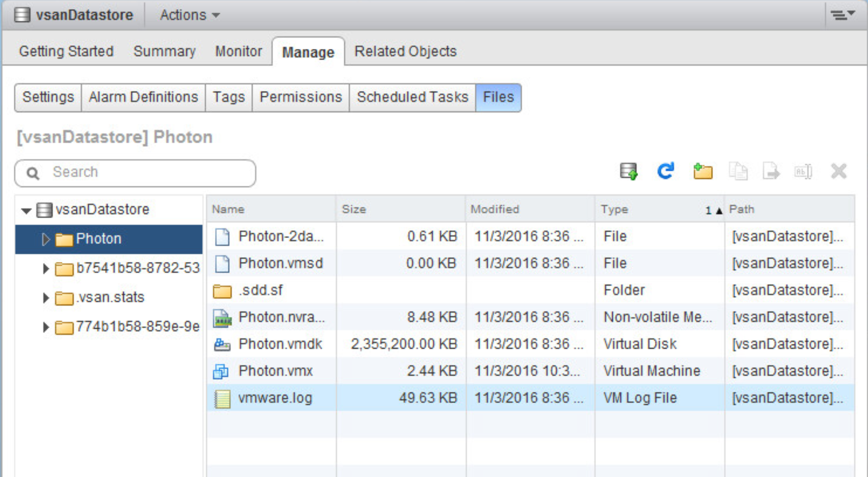
Task: Expand the Photon folder in tree
Action: pos(45,239)
